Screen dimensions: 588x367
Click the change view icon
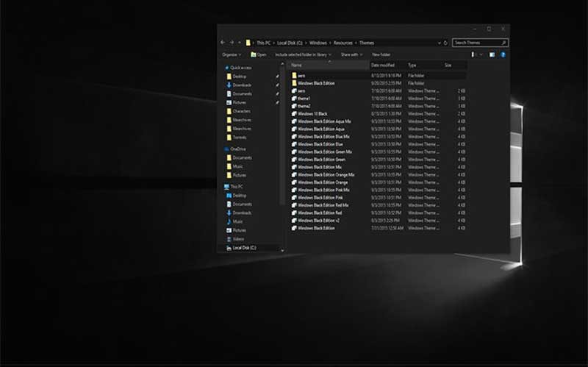click(x=473, y=54)
